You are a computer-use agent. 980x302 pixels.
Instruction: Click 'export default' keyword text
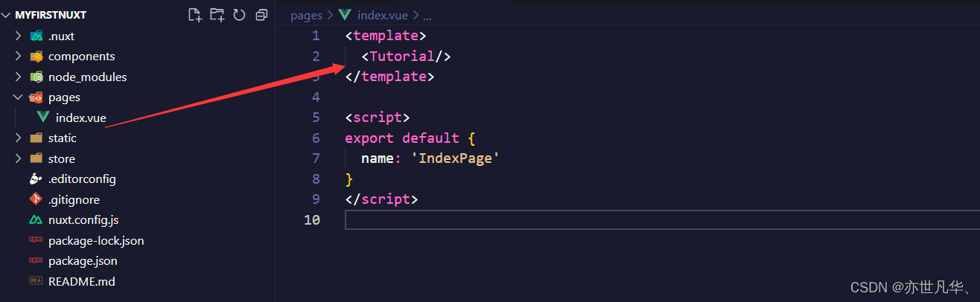point(402,138)
